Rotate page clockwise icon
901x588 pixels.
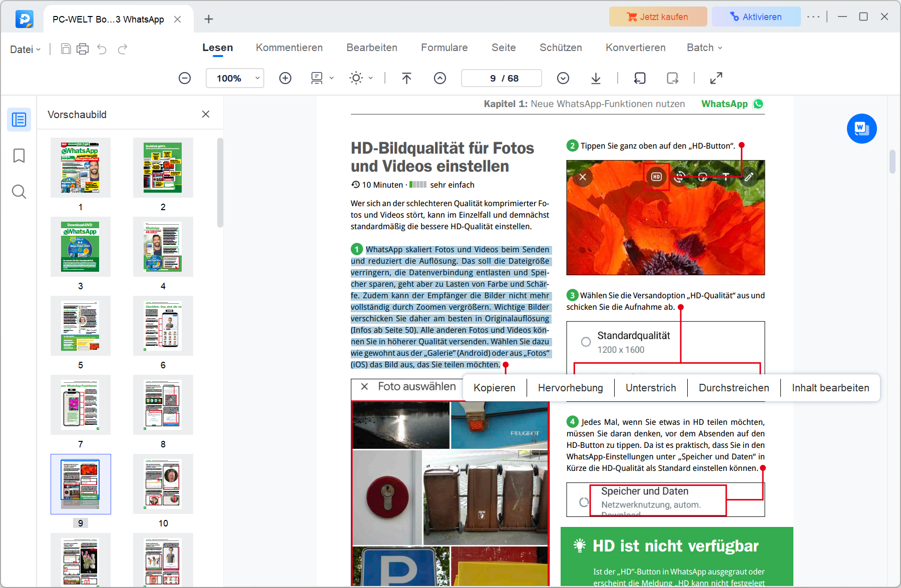[x=673, y=78]
